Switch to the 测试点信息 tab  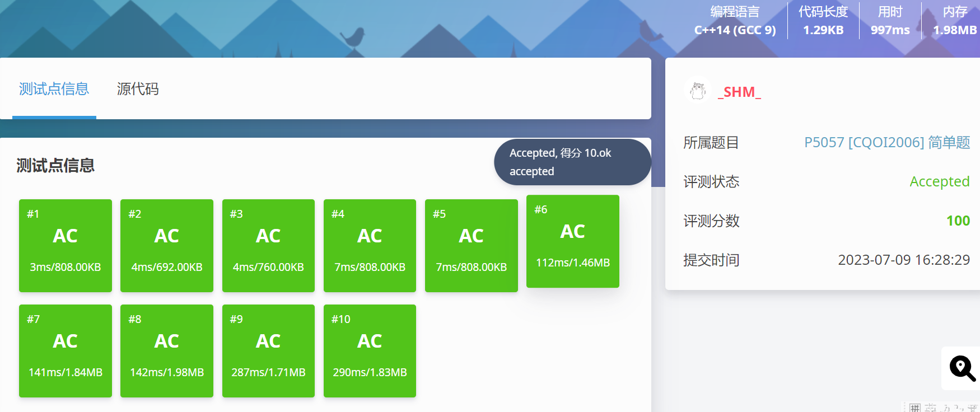54,89
